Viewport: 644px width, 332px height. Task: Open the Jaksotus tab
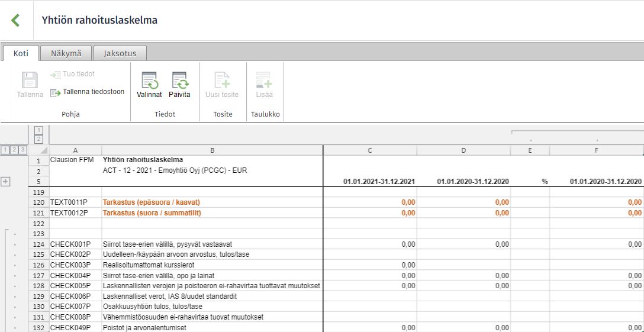click(x=120, y=53)
